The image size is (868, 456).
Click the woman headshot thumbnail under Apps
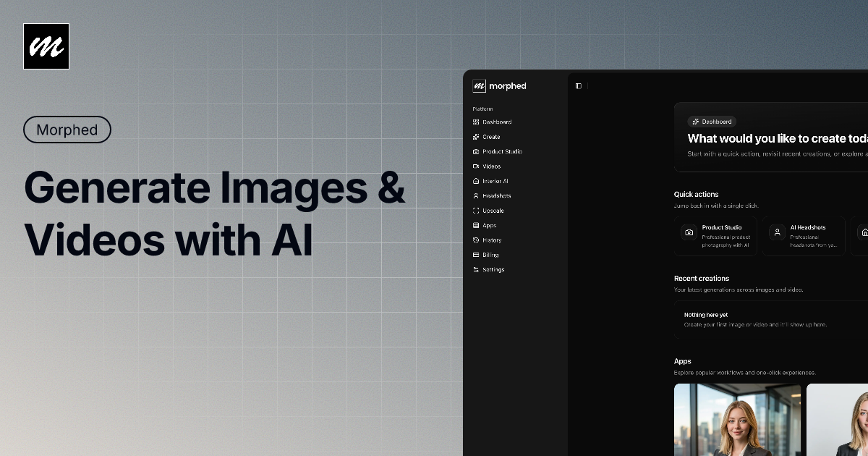click(737, 420)
